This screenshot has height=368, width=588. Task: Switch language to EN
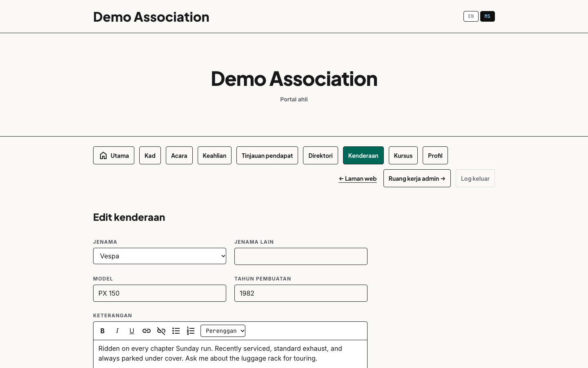pyautogui.click(x=471, y=16)
